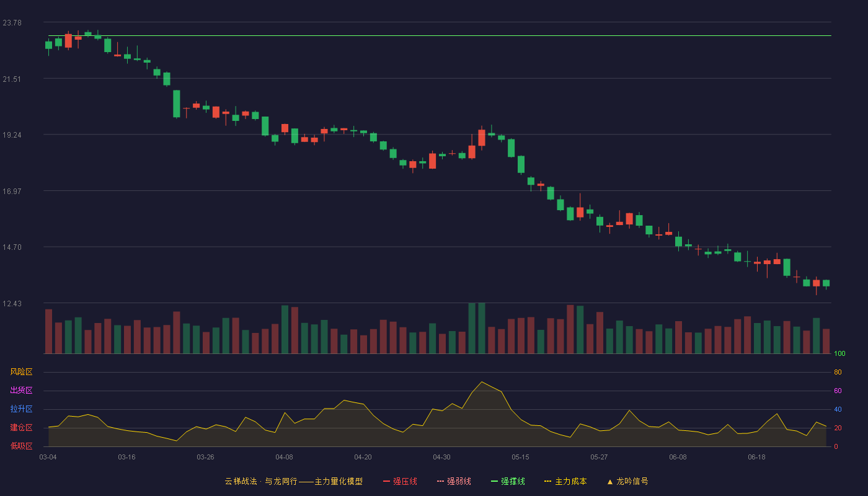Click the 12.43 price axis label
This screenshot has width=868, height=496.
(12, 304)
